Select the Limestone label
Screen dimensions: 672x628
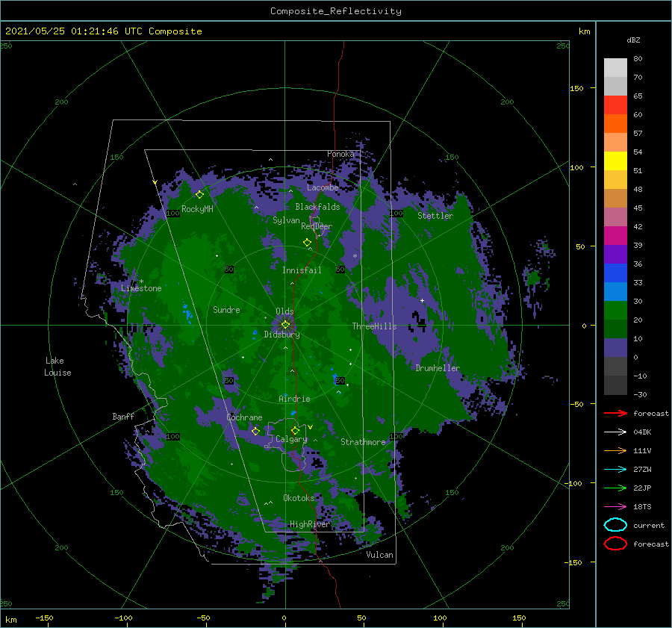(141, 288)
